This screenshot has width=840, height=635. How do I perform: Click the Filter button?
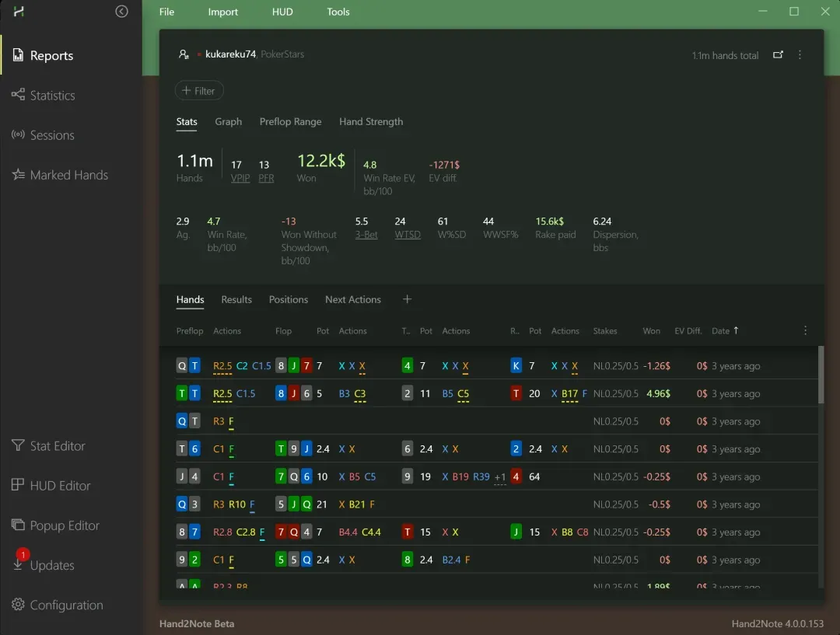point(199,91)
